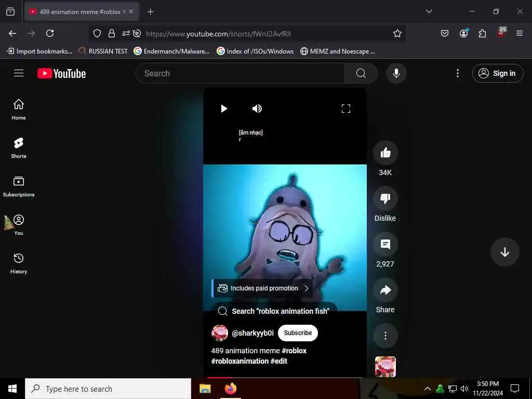Open system volume tray icon
The height and width of the screenshot is (399, 532).
464,389
